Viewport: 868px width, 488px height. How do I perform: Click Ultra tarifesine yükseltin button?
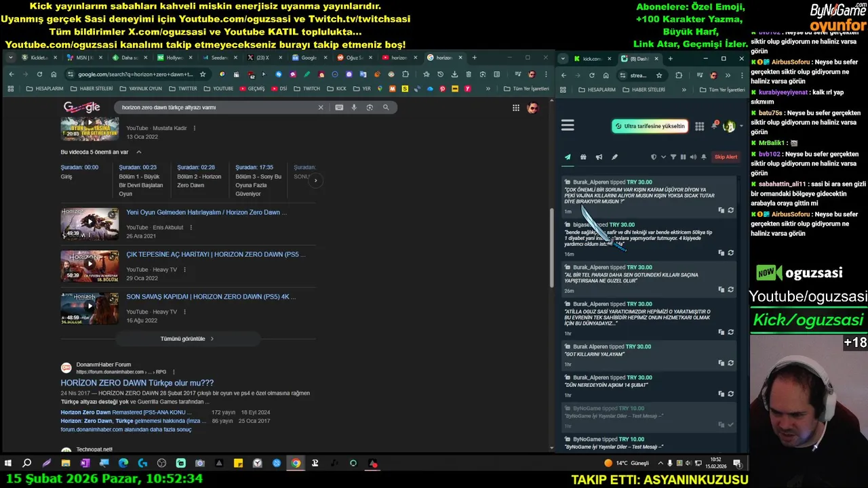pos(650,126)
